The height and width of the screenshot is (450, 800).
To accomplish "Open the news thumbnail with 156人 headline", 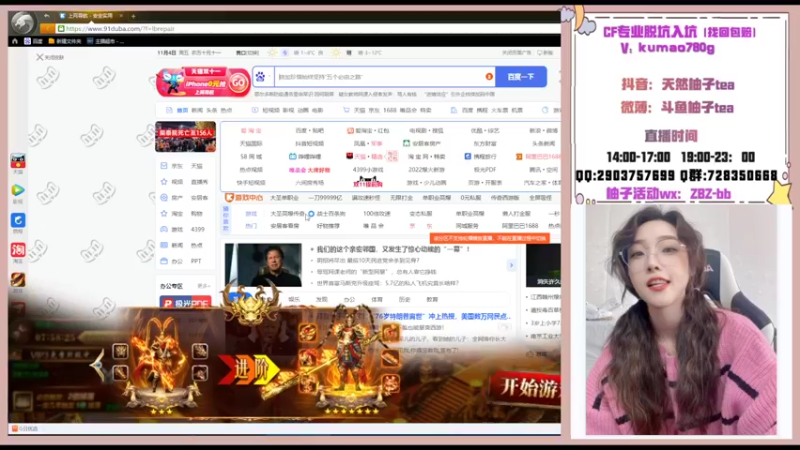I will 186,137.
